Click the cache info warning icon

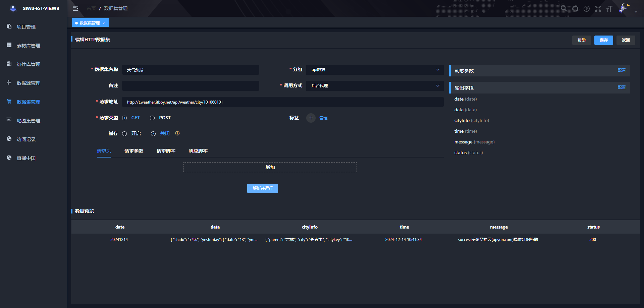tap(177, 133)
